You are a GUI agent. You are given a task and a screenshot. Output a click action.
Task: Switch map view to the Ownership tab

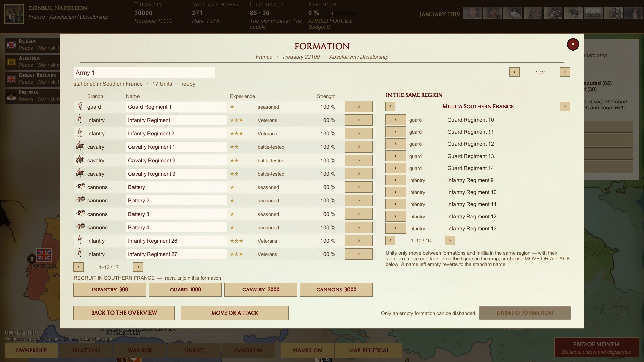[31, 351]
